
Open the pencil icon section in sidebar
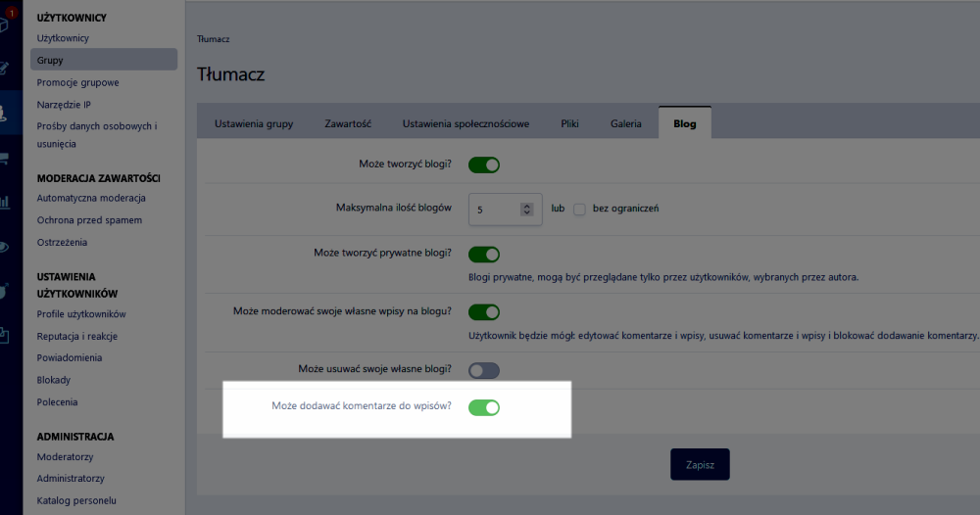(x=6, y=68)
